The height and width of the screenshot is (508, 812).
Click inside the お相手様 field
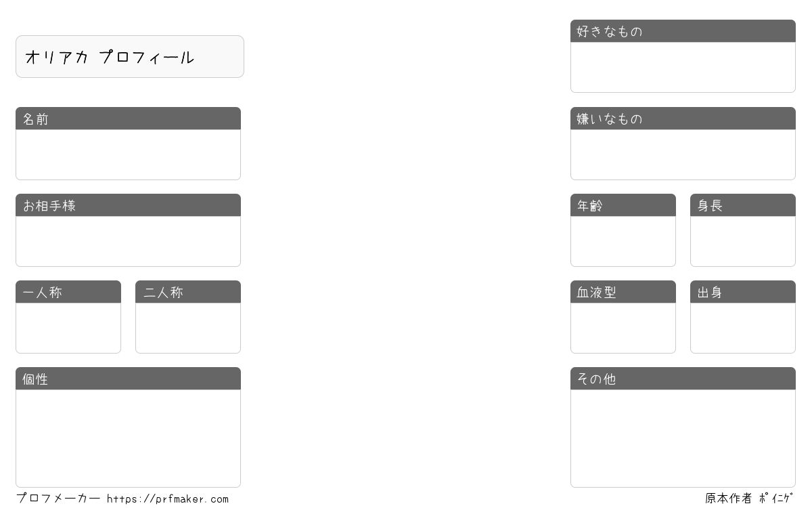tap(128, 241)
